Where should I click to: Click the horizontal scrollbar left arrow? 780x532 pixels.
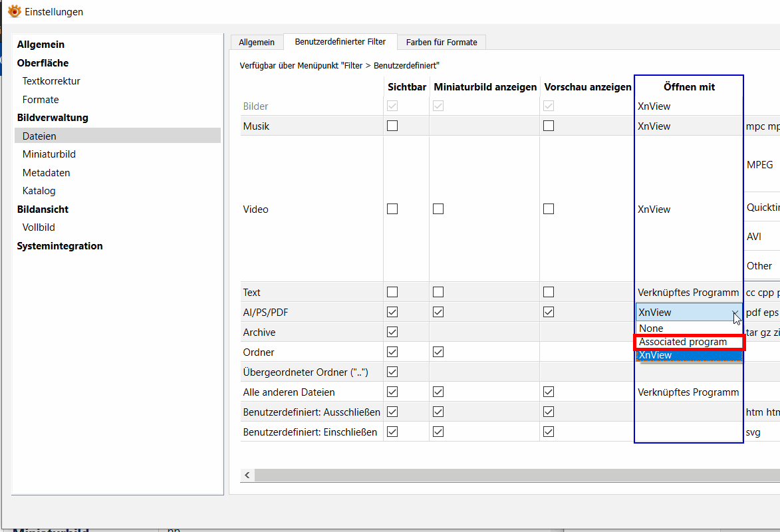point(247,475)
